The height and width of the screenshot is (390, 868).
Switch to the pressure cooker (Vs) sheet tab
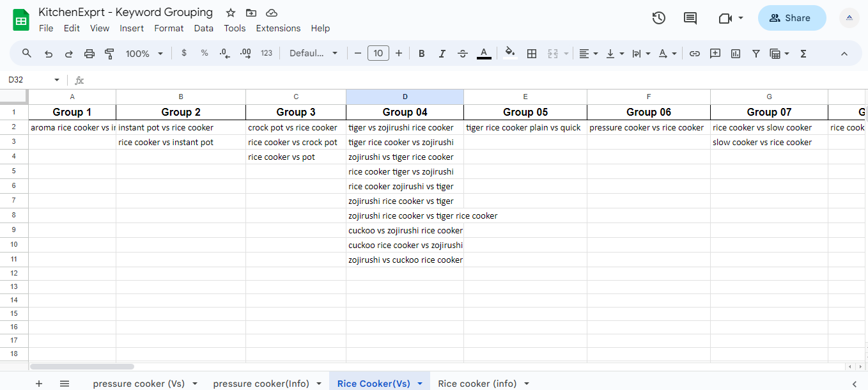click(x=139, y=384)
